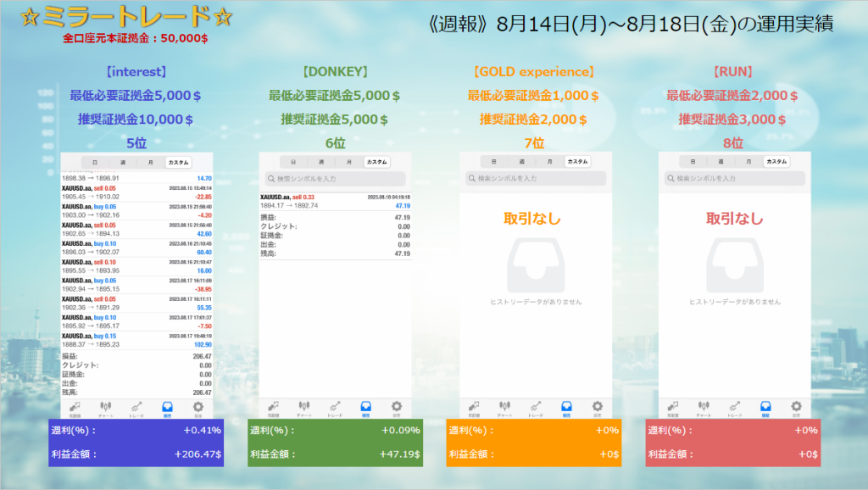This screenshot has height=490, width=868.
Task: Click symbol search field in DONKEY panel
Action: [x=335, y=179]
